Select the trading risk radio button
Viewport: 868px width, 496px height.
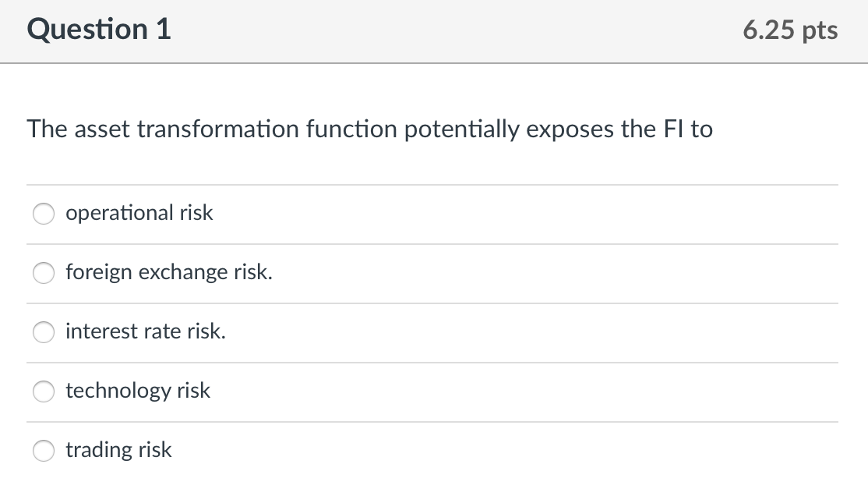pos(44,451)
